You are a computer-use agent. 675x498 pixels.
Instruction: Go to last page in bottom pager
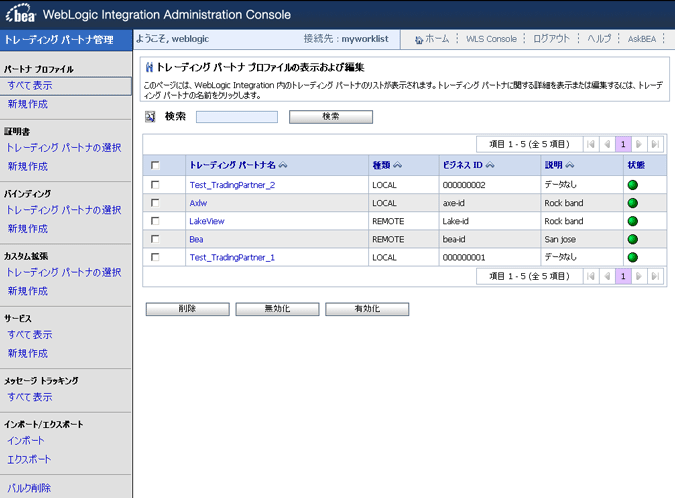coord(655,276)
